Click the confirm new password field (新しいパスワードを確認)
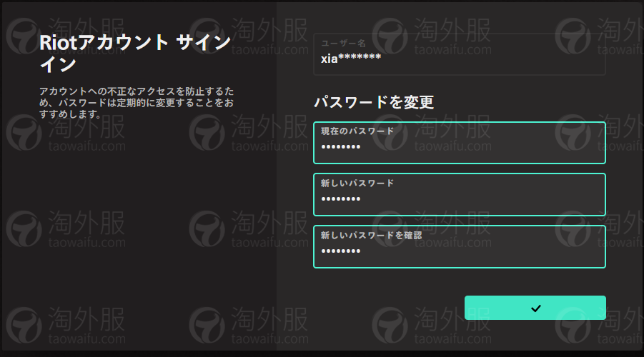644x357 pixels. (459, 246)
